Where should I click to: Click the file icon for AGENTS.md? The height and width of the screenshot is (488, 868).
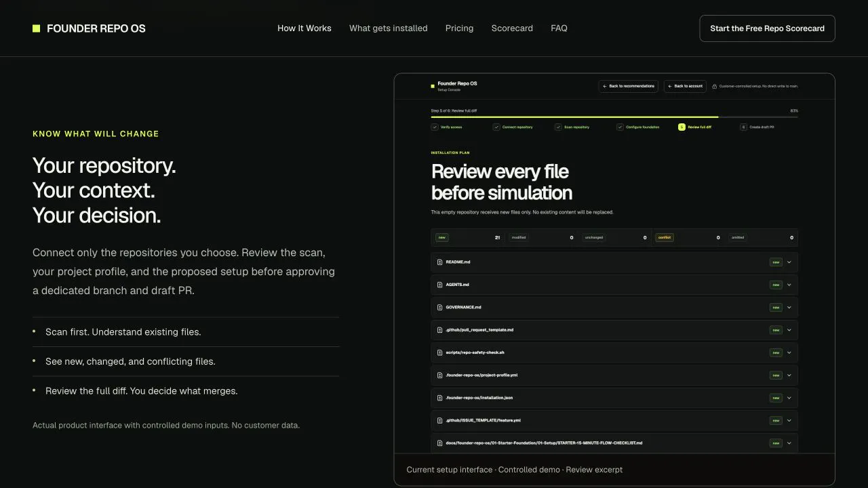pos(439,285)
